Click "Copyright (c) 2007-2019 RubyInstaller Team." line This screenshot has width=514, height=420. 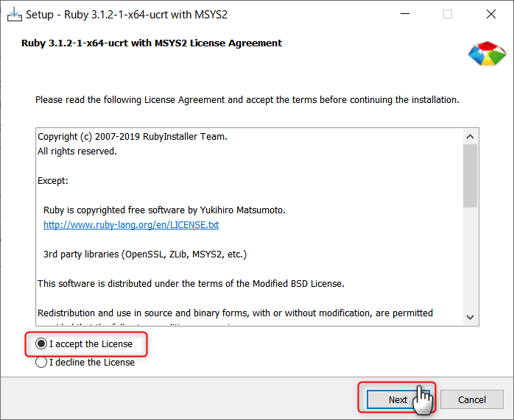[x=133, y=137]
